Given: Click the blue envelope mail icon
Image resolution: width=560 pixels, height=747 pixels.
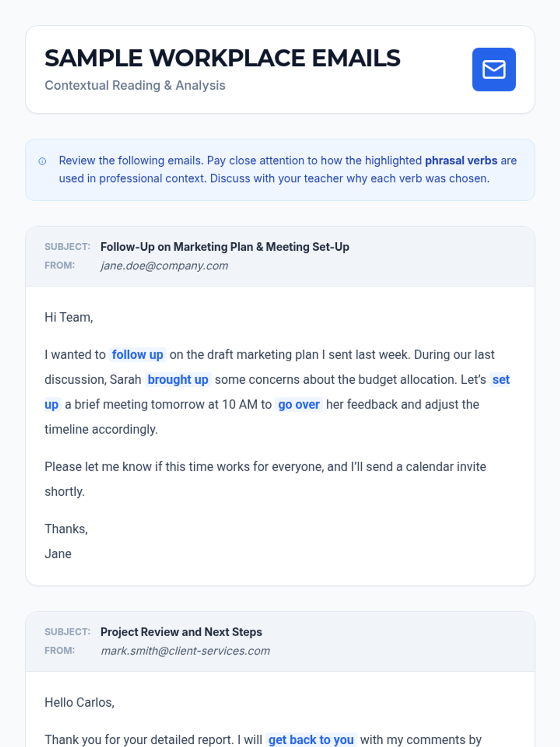Looking at the screenshot, I should coord(494,70).
